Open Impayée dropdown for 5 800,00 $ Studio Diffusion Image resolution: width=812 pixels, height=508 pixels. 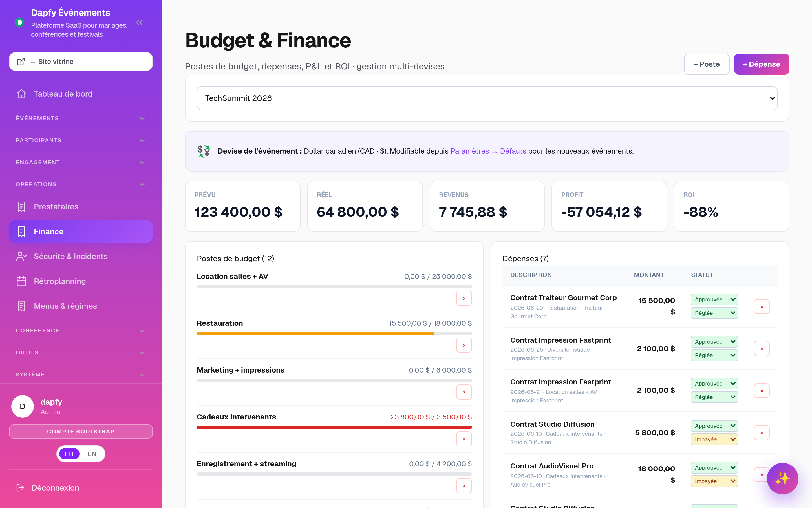pyautogui.click(x=714, y=439)
